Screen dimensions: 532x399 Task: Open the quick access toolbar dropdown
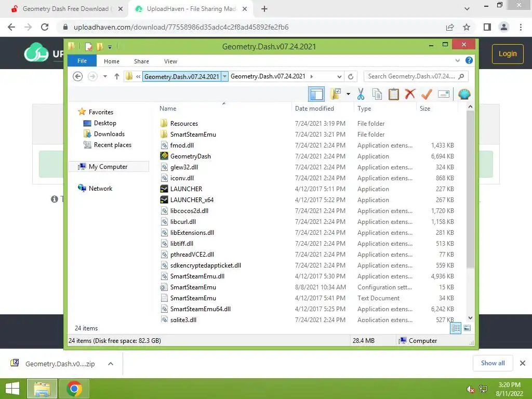pyautogui.click(x=110, y=47)
